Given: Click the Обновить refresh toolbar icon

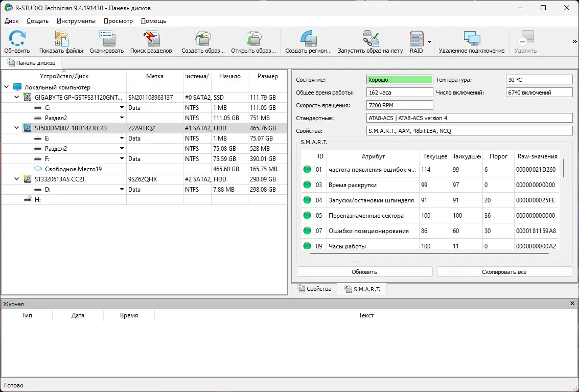Looking at the screenshot, I should tap(17, 42).
